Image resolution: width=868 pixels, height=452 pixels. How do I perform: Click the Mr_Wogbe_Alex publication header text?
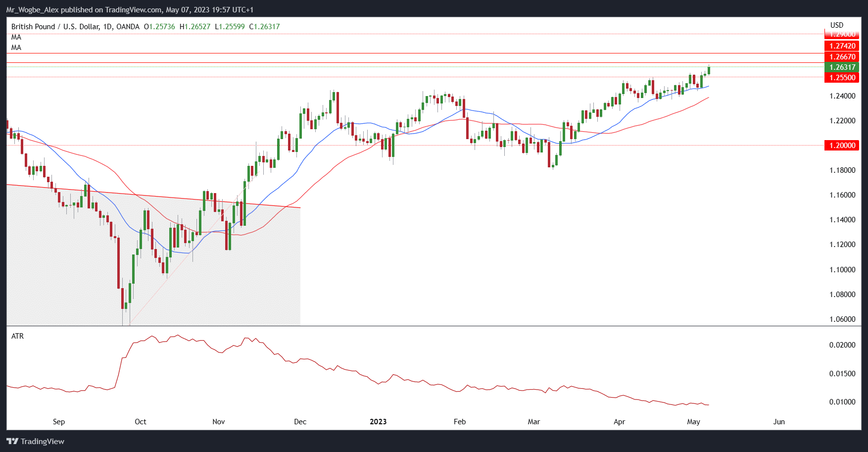130,10
